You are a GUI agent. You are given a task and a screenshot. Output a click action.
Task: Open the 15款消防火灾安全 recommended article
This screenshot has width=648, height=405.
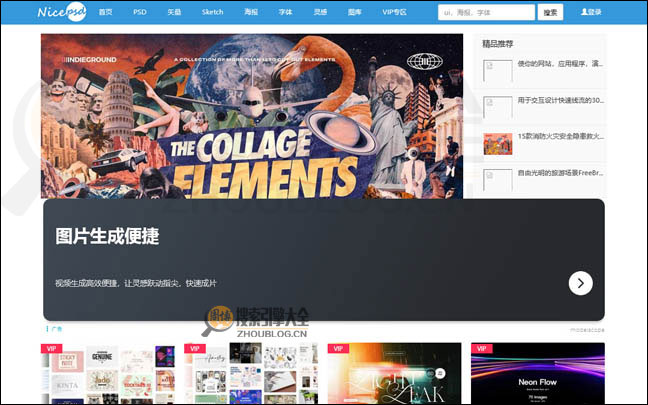click(560, 136)
